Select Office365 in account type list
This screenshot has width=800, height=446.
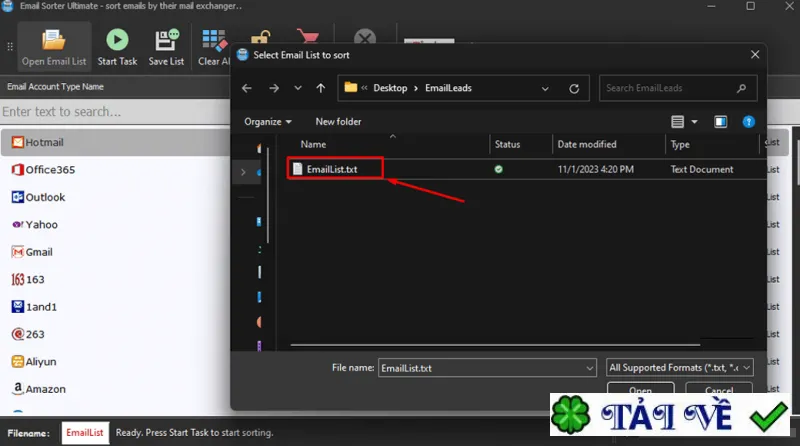115,170
